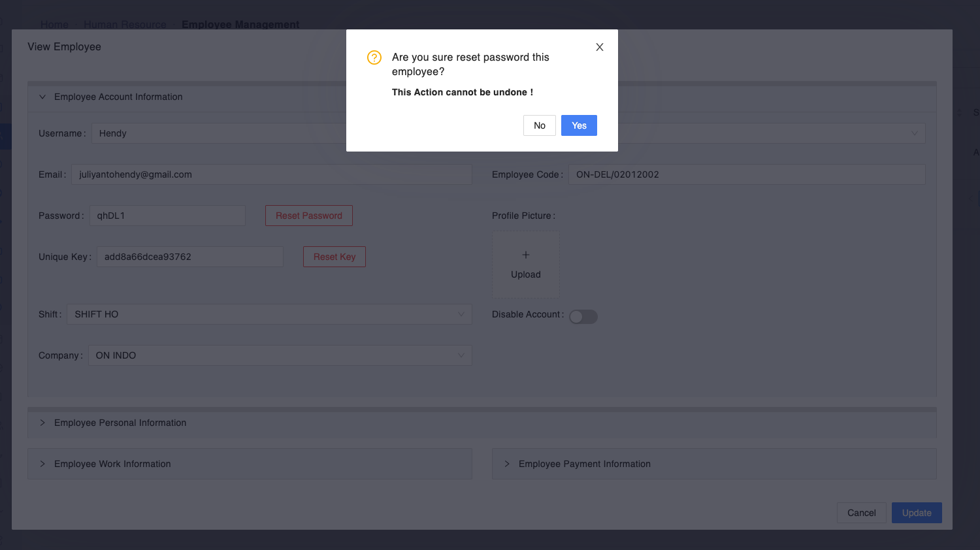Click the Employee Code field
The image size is (980, 550).
point(746,174)
